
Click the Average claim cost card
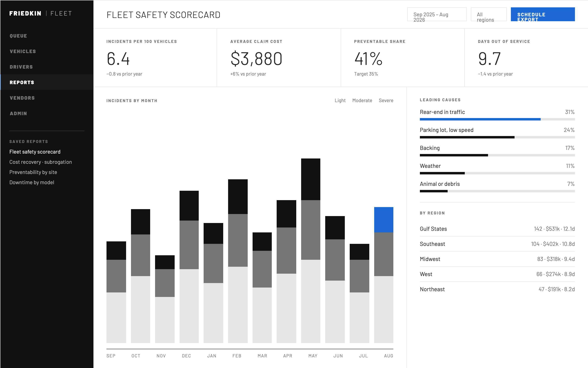tap(279, 58)
